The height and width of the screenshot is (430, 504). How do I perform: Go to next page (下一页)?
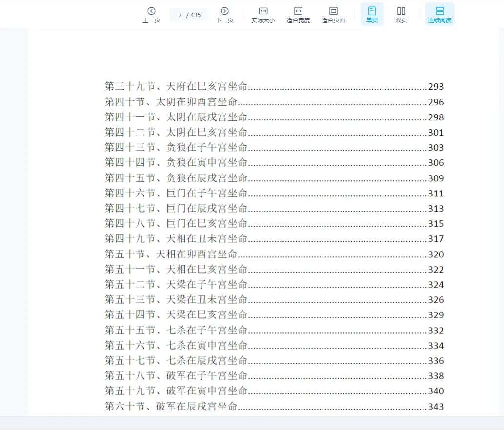[x=225, y=15]
